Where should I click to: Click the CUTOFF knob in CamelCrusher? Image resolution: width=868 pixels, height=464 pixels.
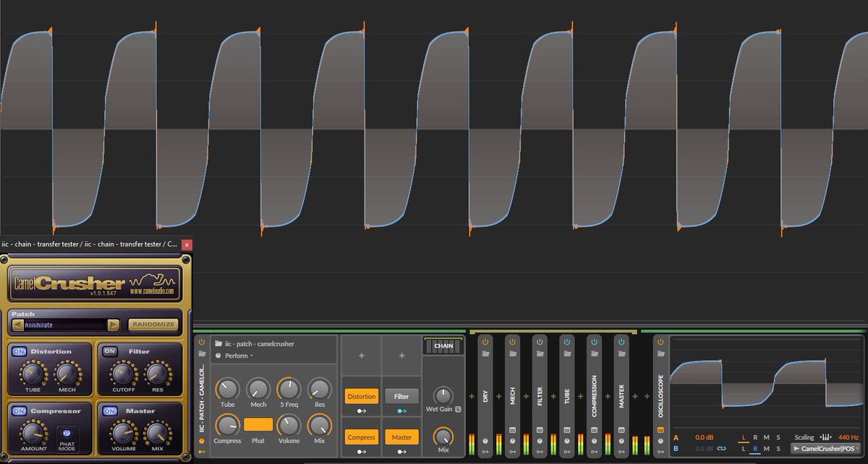pyautogui.click(x=123, y=373)
